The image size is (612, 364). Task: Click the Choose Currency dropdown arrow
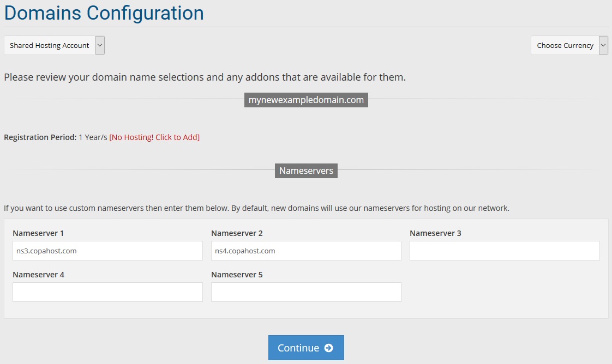point(603,45)
